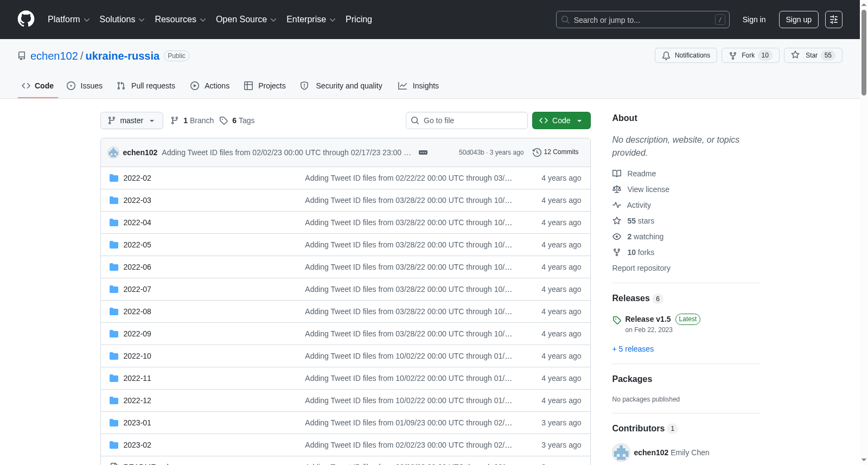Open echen102 contributor avatar

tap(621, 453)
